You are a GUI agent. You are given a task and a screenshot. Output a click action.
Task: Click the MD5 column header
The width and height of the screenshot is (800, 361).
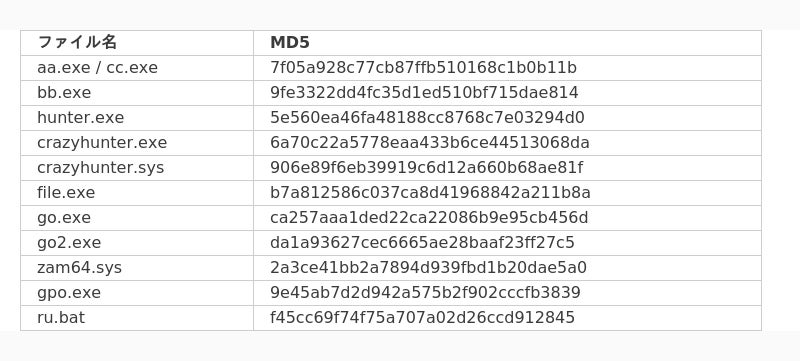pyautogui.click(x=507, y=43)
